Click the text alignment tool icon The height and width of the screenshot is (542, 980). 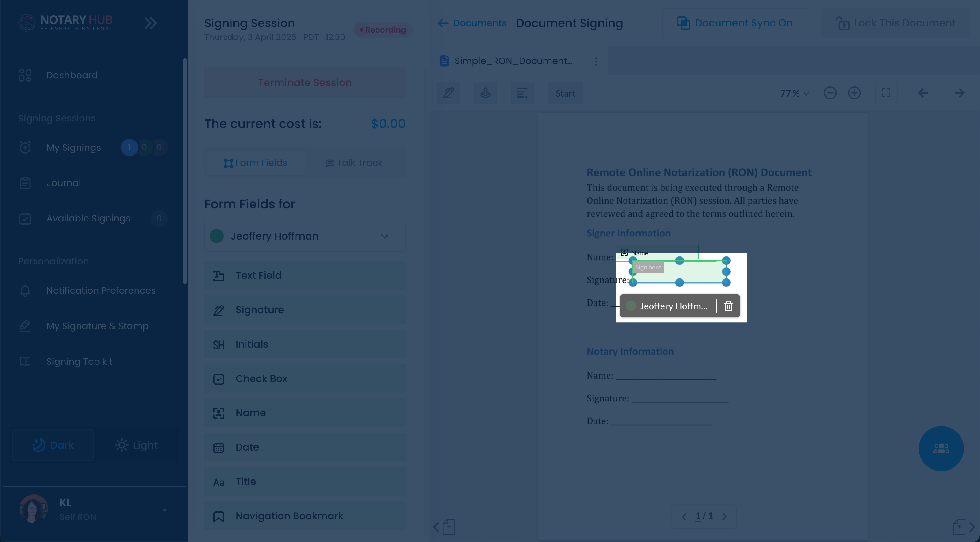[x=522, y=93]
